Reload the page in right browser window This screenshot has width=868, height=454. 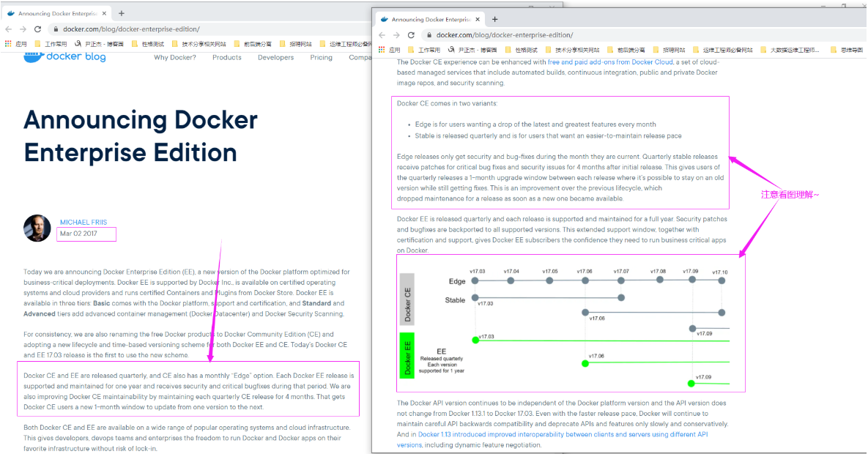[x=411, y=35]
